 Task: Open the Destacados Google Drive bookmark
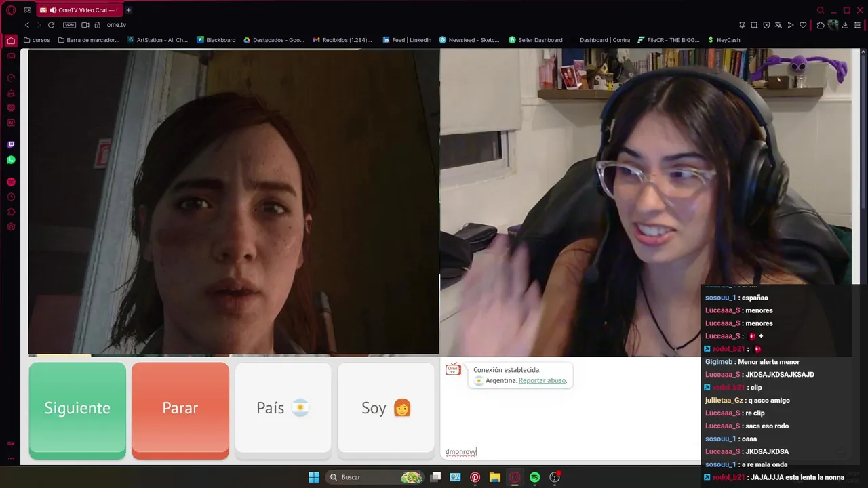(274, 40)
